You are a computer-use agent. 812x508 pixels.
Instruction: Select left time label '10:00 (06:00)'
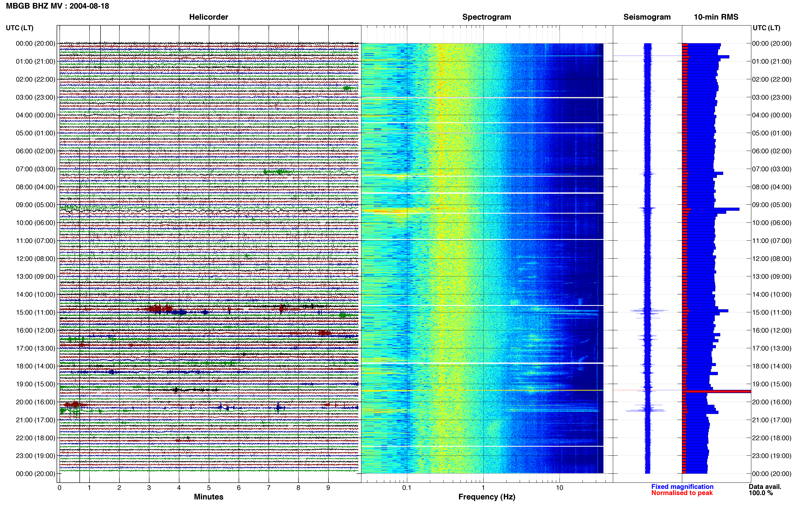tap(36, 223)
